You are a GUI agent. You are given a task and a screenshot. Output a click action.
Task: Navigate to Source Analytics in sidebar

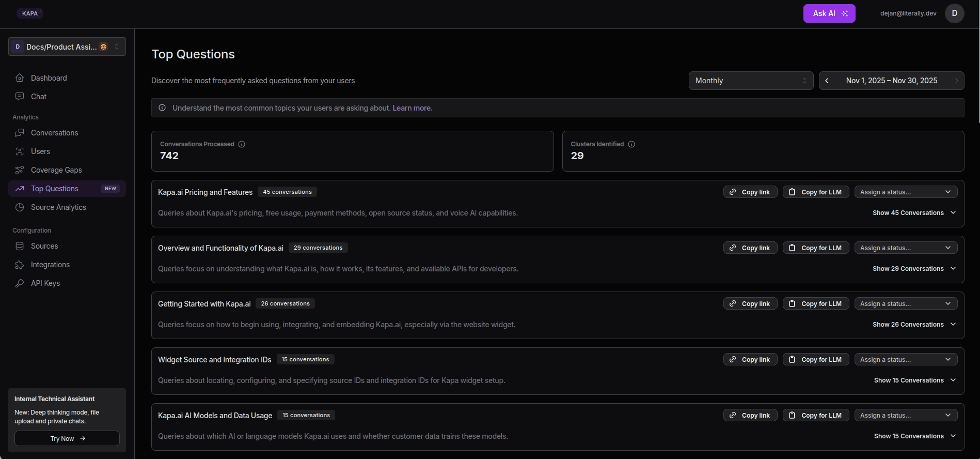click(x=67, y=207)
